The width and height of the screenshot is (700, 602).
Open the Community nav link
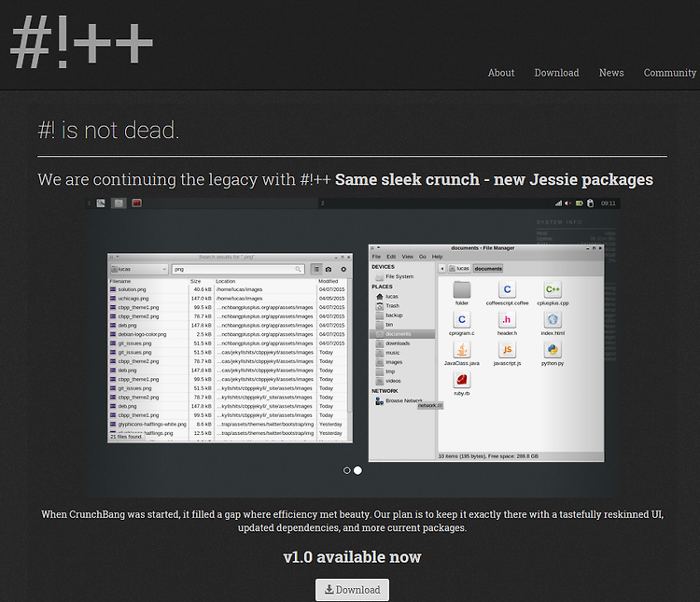[669, 73]
